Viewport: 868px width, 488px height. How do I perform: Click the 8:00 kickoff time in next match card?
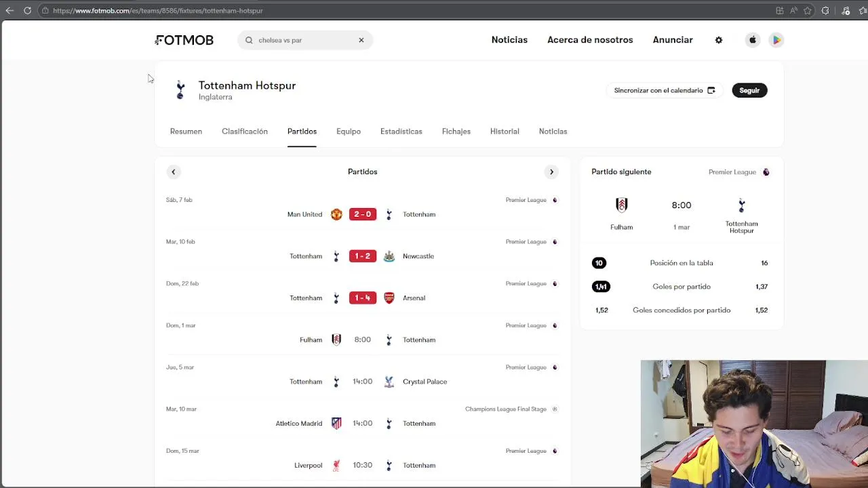tap(682, 205)
